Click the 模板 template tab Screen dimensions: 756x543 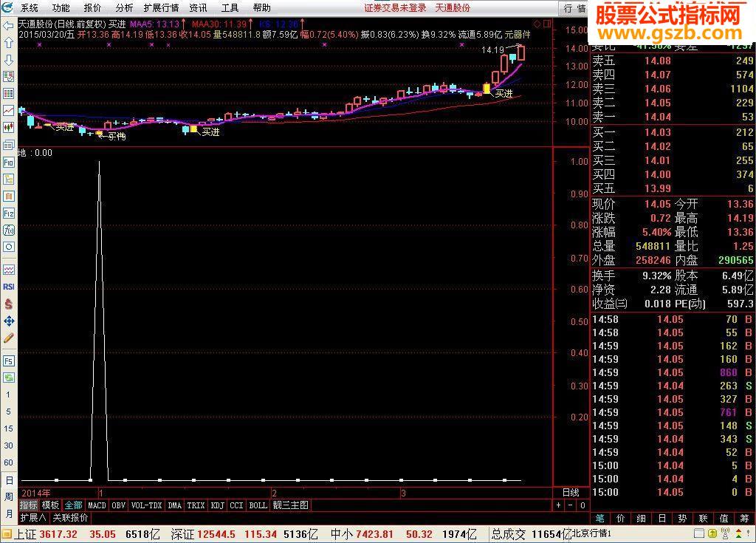pos(50,505)
